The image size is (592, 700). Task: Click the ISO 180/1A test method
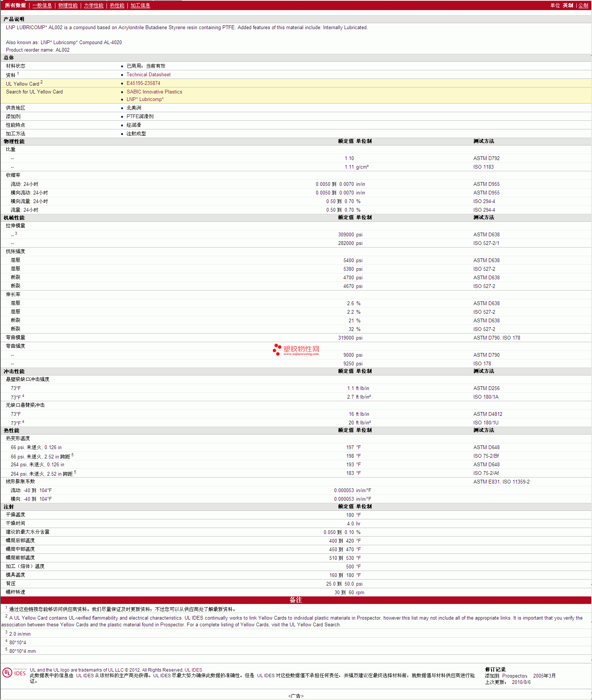click(486, 397)
